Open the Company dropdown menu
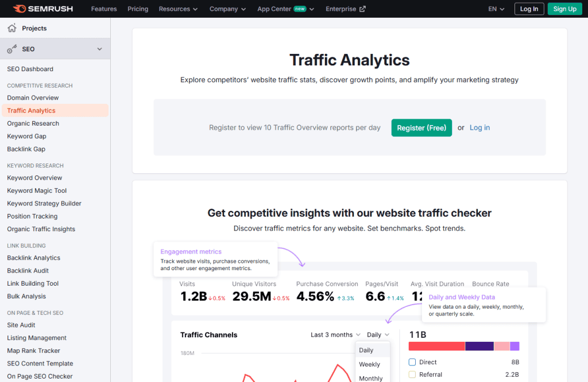588x382 pixels. pos(227,9)
